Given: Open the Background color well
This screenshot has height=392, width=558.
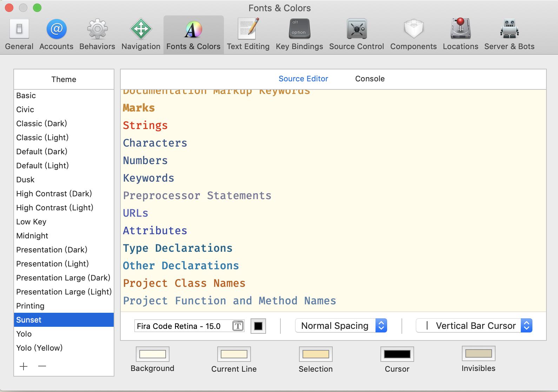Looking at the screenshot, I should click(153, 354).
